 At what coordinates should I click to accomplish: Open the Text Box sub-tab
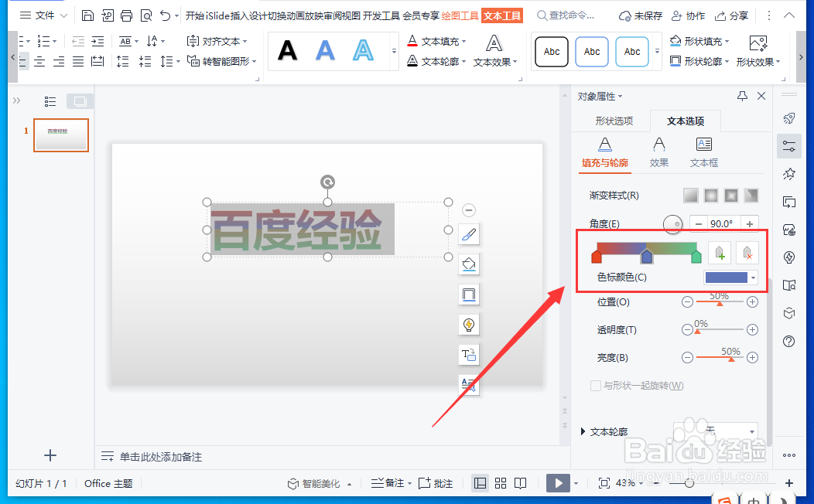click(x=704, y=152)
